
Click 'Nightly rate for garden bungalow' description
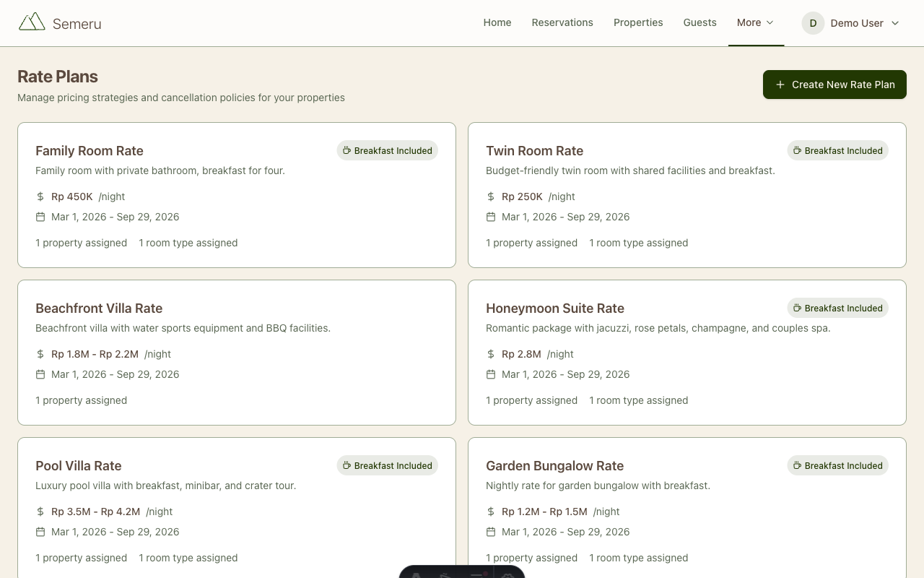[x=598, y=486]
